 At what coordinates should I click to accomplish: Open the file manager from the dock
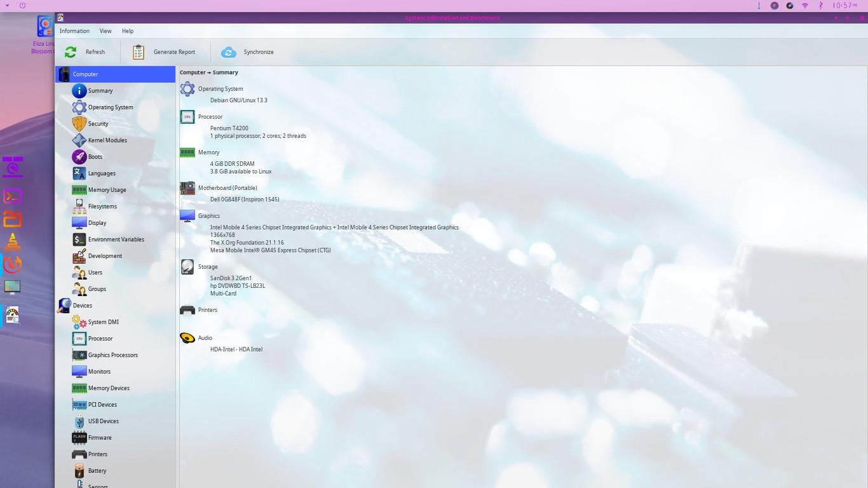tap(13, 219)
